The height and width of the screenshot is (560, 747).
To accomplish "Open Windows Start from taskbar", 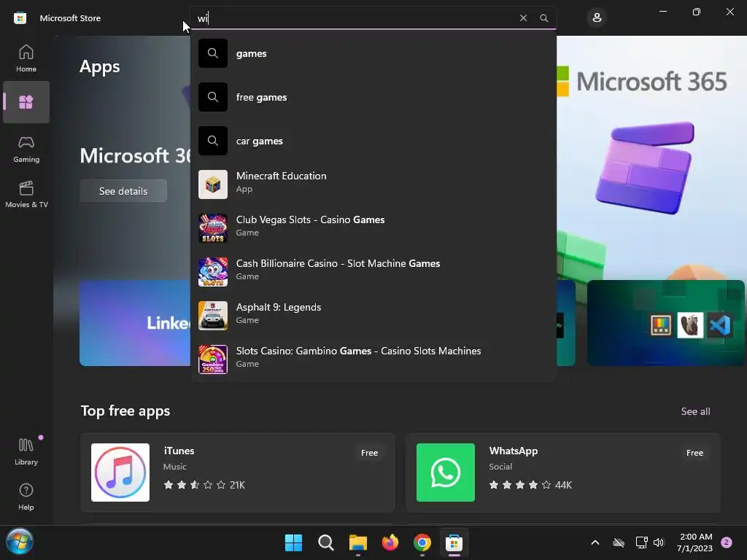I will coord(293,542).
